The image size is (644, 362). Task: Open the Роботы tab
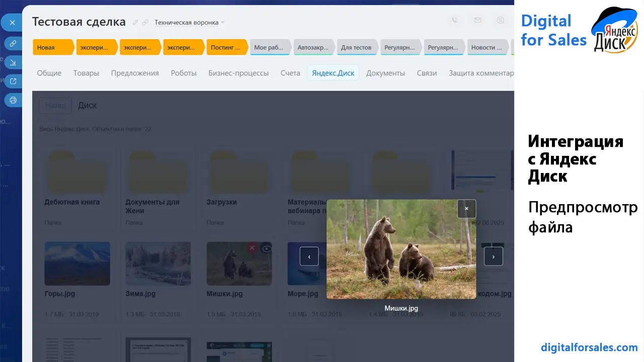pyautogui.click(x=184, y=73)
